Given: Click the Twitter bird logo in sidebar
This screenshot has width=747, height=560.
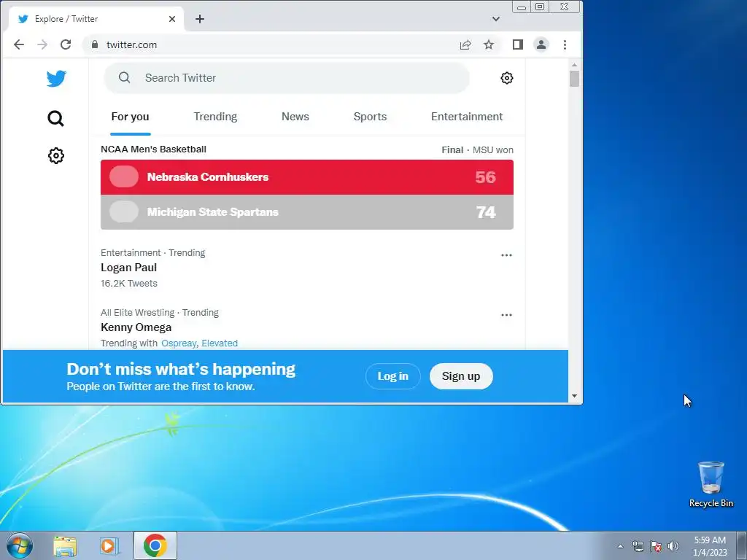Looking at the screenshot, I should click(56, 79).
